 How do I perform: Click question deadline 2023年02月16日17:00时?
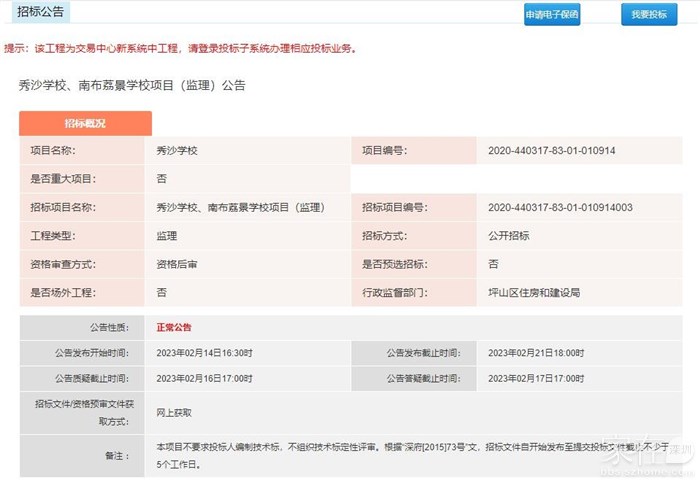pos(204,379)
